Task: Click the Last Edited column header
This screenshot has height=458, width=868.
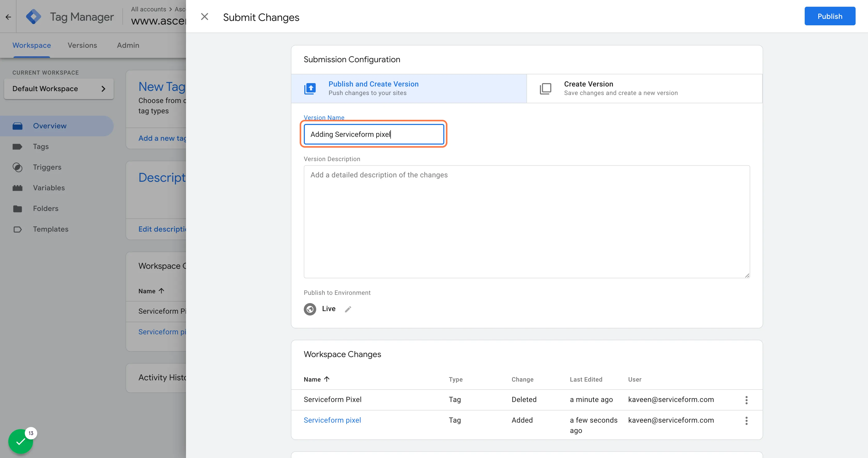Action: (x=586, y=379)
